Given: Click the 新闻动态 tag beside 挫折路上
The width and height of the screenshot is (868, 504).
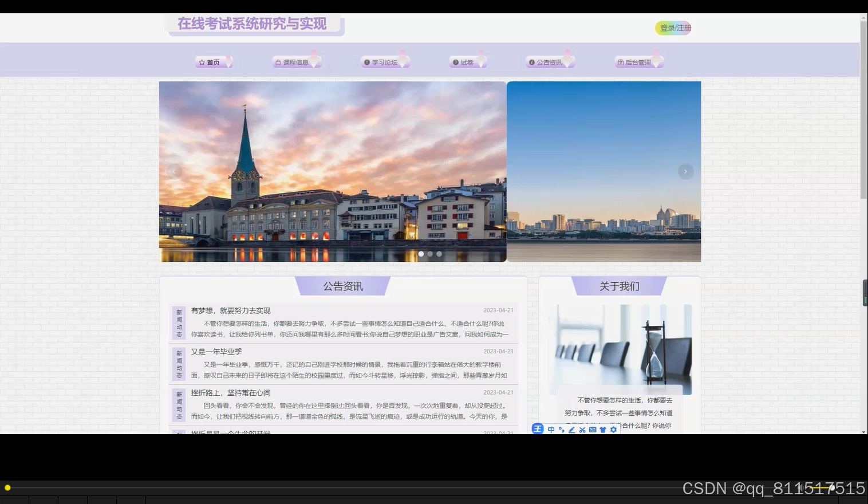Looking at the screenshot, I should point(179,405).
